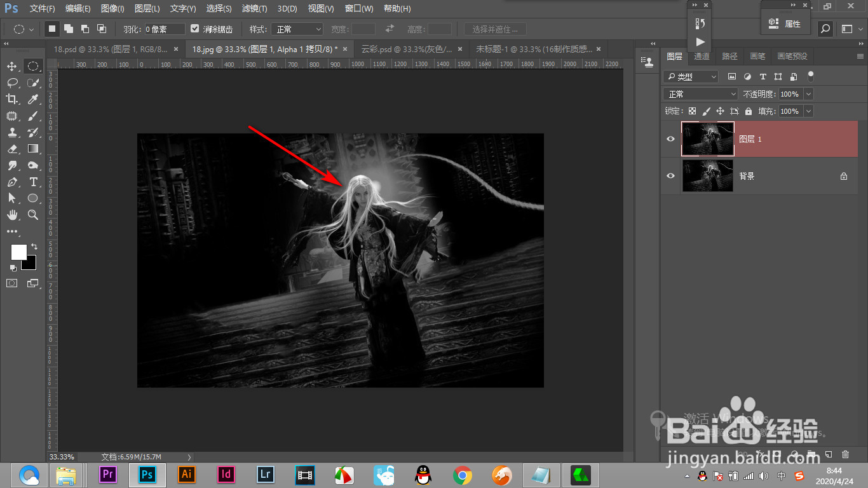
Task: Select the Brush tool in toolbox
Action: point(33,116)
